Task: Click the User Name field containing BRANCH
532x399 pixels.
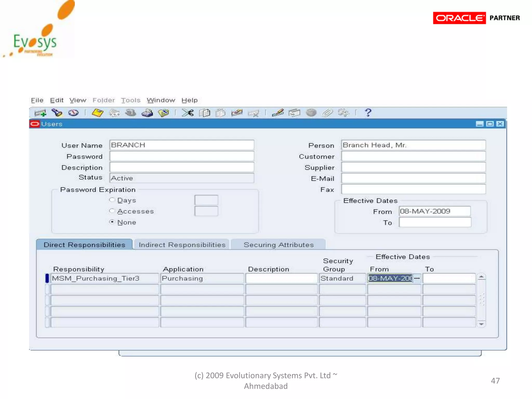Action: [x=182, y=145]
